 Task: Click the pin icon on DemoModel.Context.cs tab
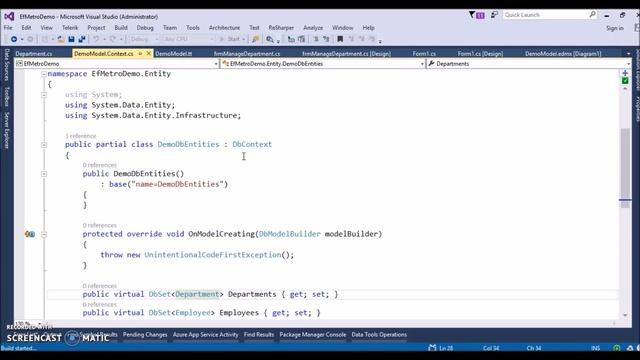(x=140, y=53)
